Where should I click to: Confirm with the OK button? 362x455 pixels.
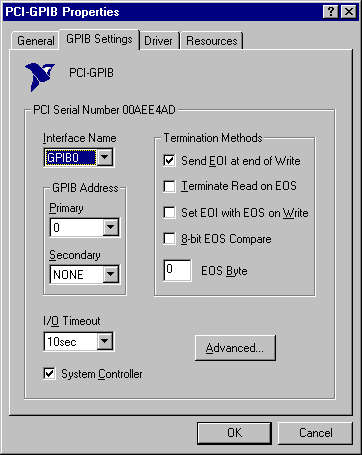click(x=234, y=433)
